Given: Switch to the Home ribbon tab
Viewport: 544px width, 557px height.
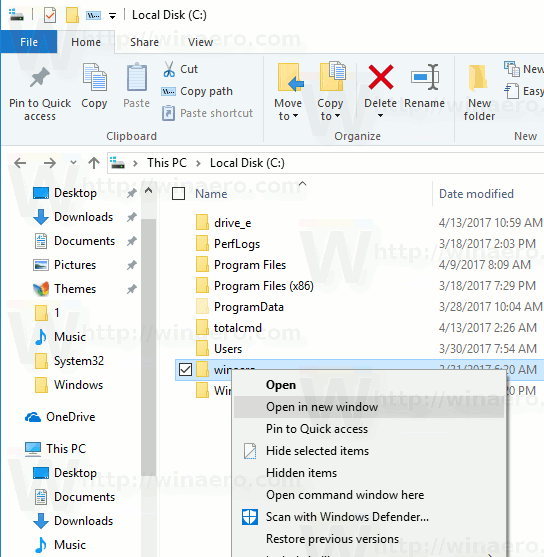Looking at the screenshot, I should tap(86, 42).
